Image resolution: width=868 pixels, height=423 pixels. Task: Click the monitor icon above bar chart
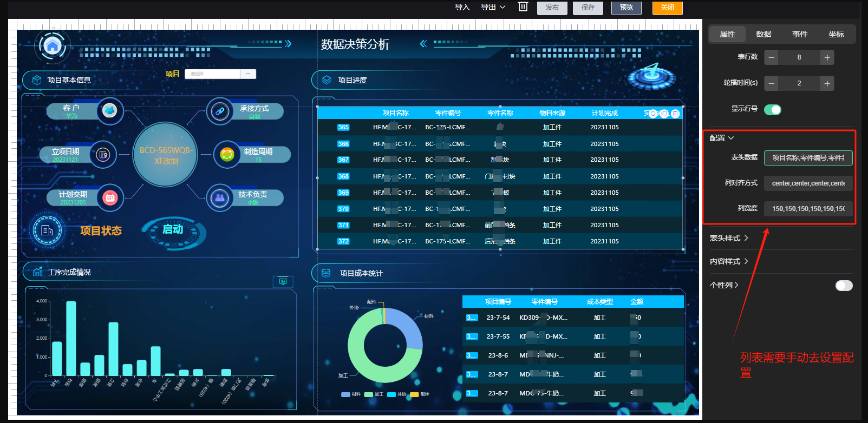click(283, 281)
